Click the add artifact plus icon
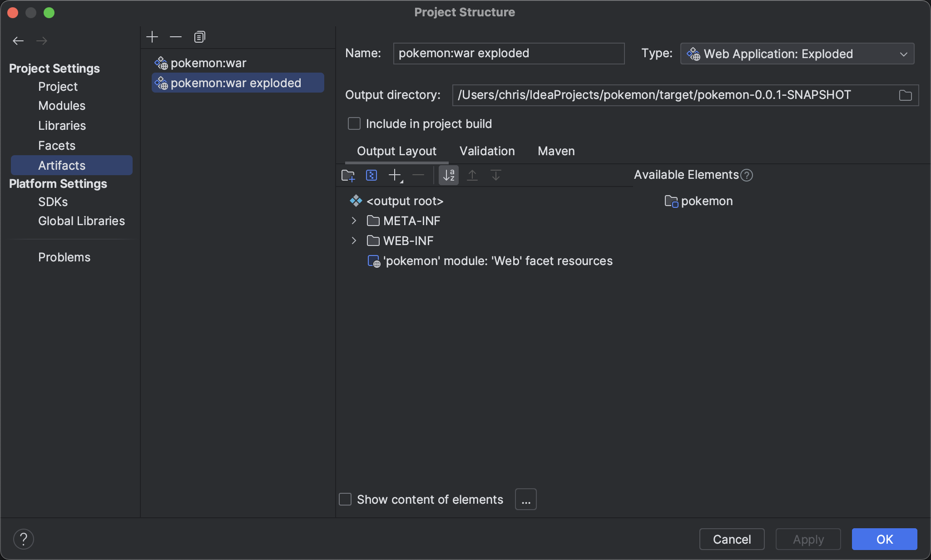The height and width of the screenshot is (560, 931). click(x=152, y=37)
